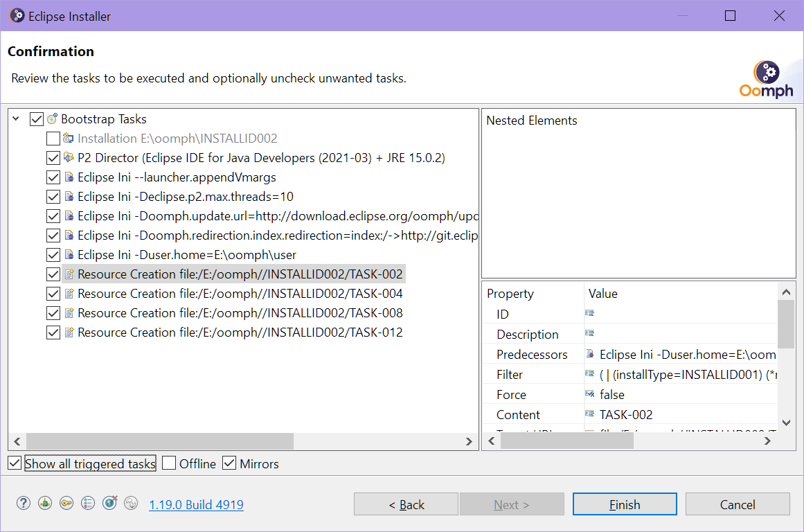Uncheck the P2 Director task checkbox
Image resolution: width=804 pixels, height=532 pixels.
53,158
